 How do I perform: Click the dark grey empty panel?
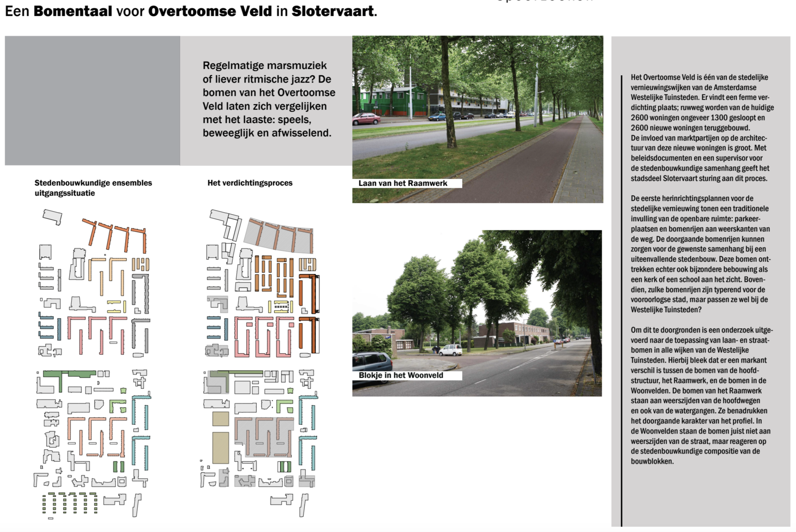click(92, 101)
